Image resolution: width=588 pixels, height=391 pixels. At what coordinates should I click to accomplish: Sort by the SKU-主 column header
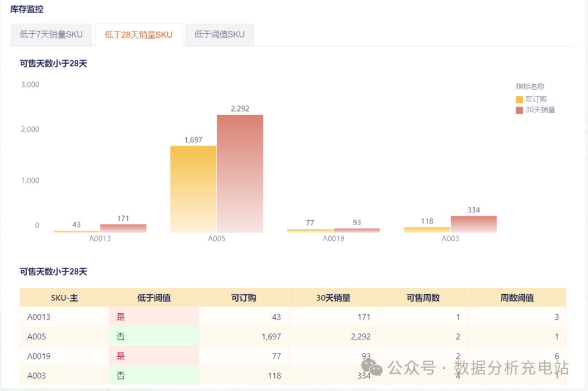64,298
